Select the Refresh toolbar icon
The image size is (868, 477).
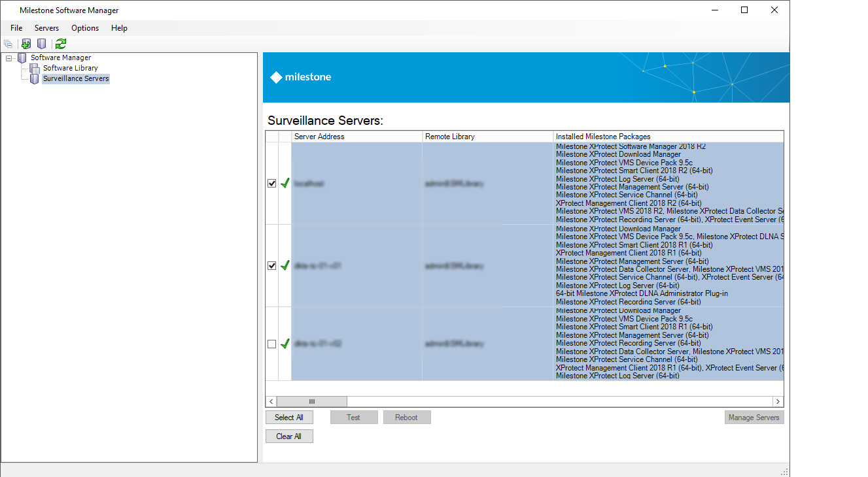61,44
